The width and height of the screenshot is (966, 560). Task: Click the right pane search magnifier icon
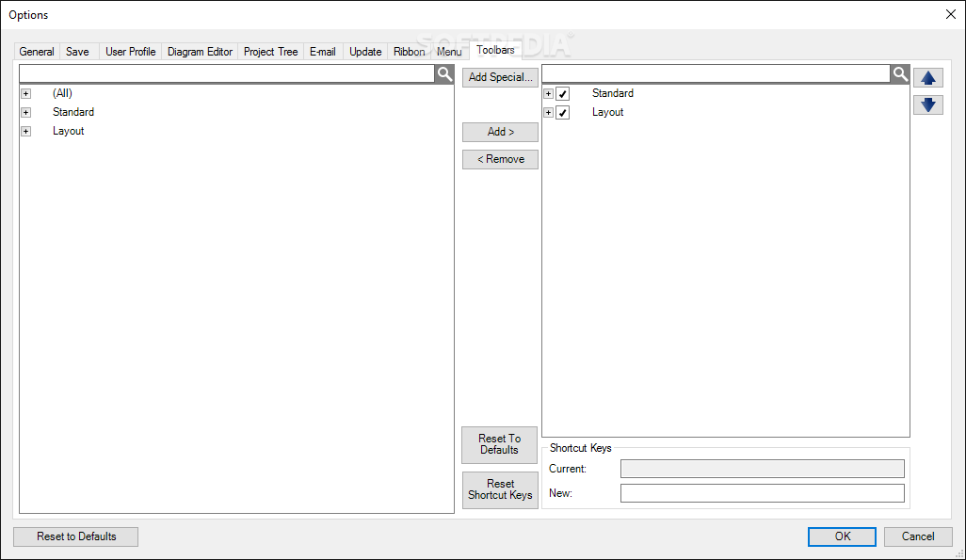[x=900, y=74]
